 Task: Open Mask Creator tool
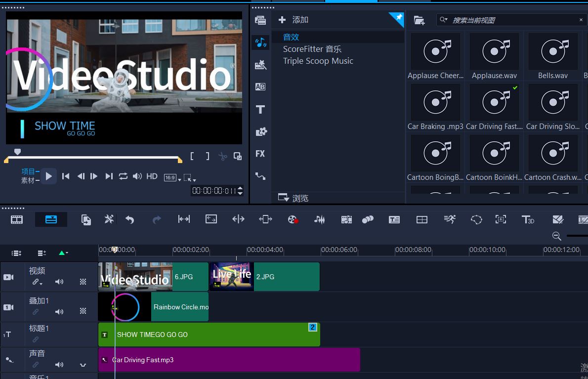pos(476,220)
